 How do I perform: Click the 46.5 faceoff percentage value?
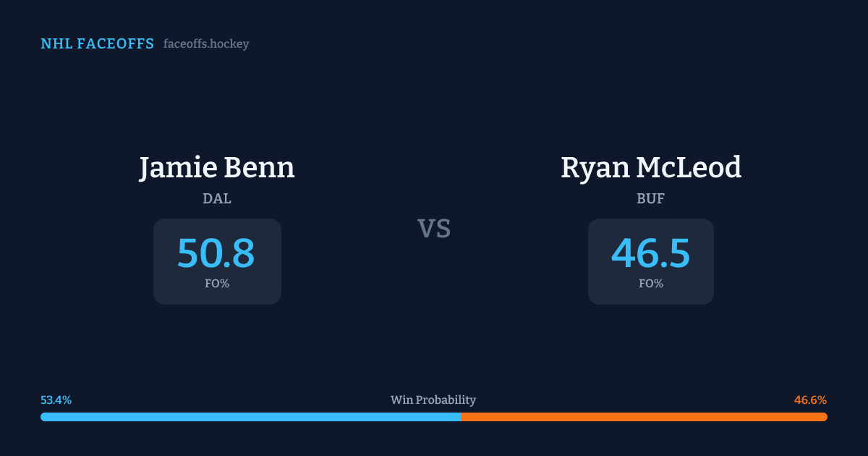(x=650, y=253)
